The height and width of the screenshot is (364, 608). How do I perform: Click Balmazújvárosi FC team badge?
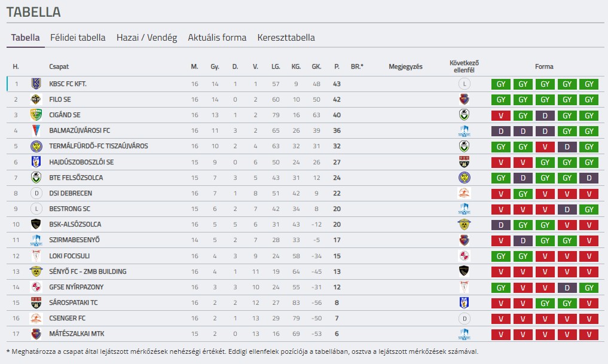click(x=36, y=130)
